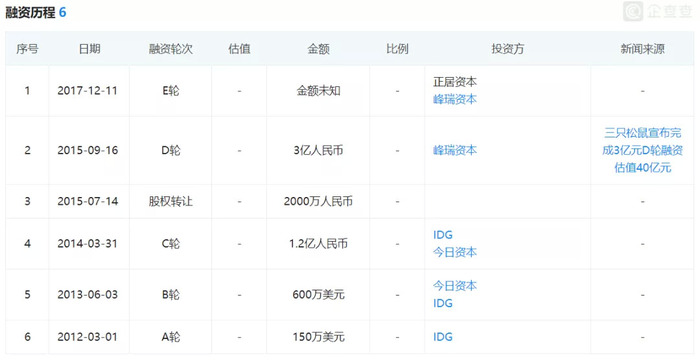700x361 pixels.
Task: Select the 股权转让 round cell
Action: [171, 201]
